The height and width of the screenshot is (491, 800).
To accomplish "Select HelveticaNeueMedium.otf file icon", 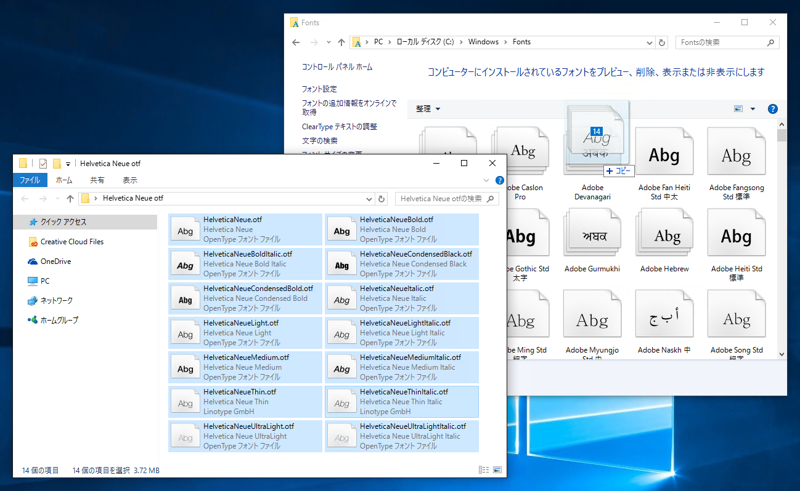I will (185, 369).
